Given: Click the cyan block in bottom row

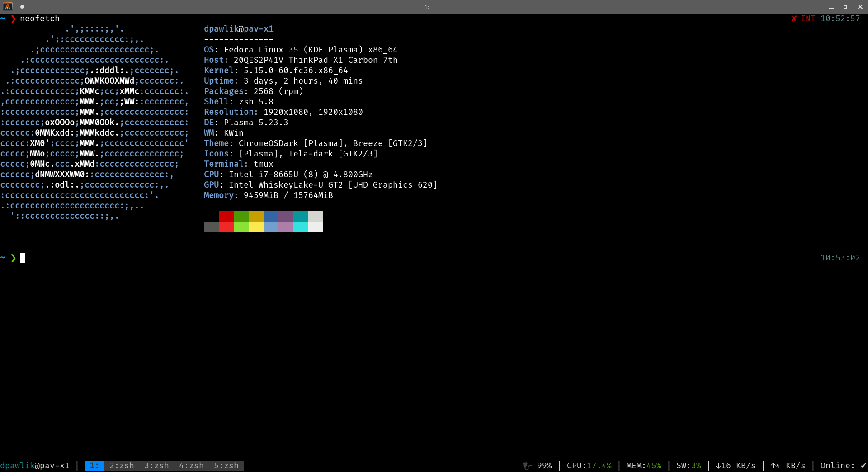Looking at the screenshot, I should 301,227.
